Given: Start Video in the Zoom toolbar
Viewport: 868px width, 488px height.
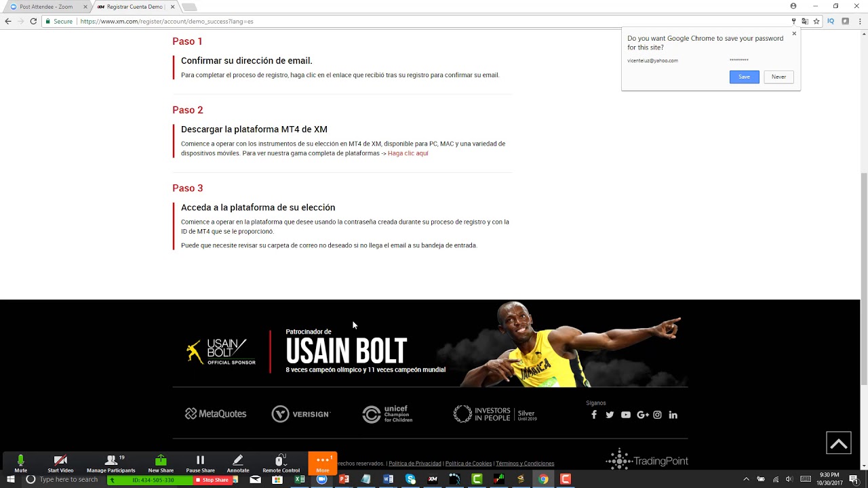Looking at the screenshot, I should (60, 464).
